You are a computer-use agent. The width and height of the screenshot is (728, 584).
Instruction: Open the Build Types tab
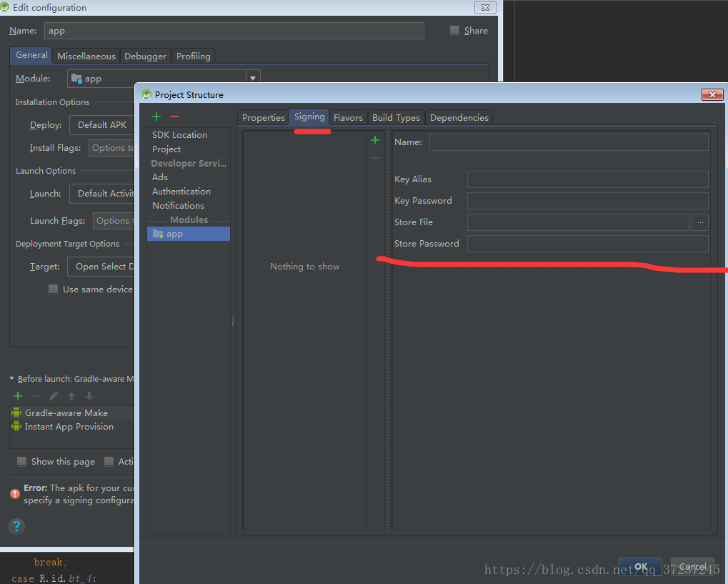[396, 117]
